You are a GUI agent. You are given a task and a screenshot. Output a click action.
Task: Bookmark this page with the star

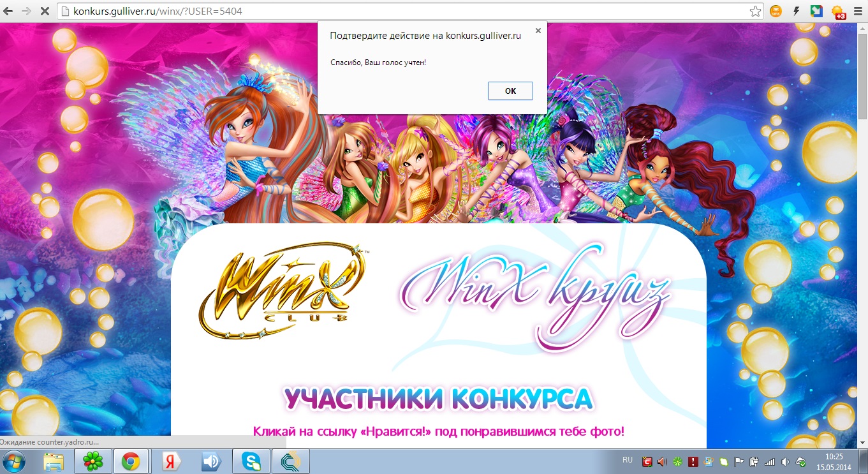[x=755, y=11]
